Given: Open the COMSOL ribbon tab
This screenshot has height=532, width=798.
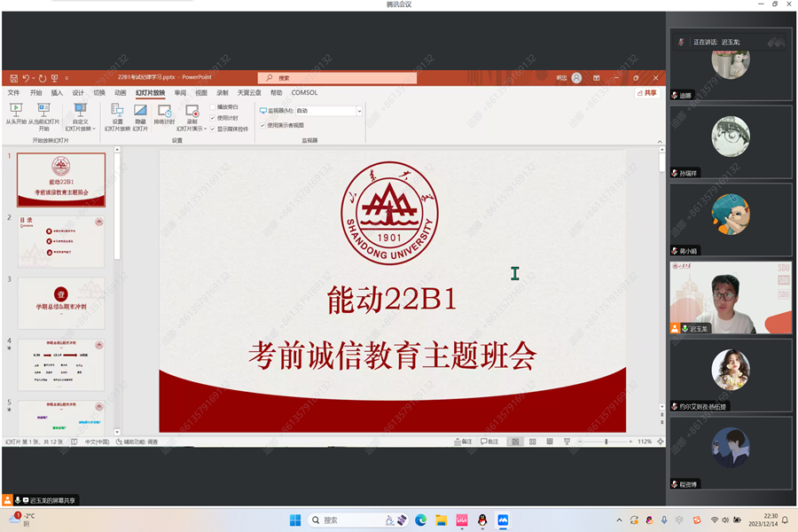Looking at the screenshot, I should [x=304, y=92].
